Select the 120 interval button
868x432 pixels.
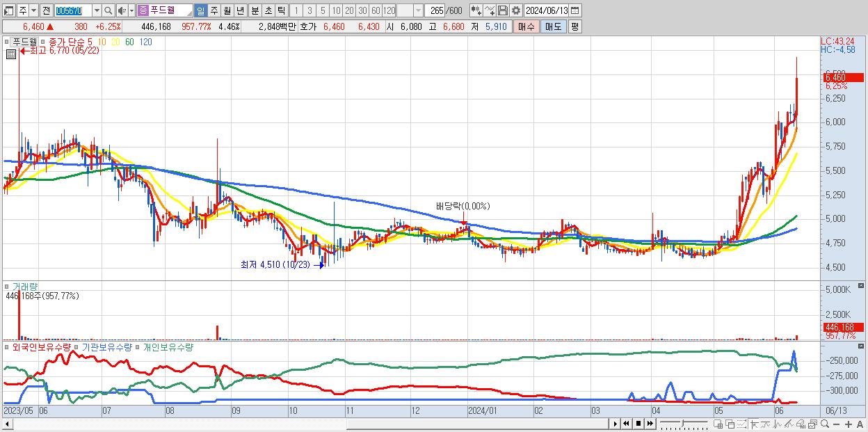[389, 10]
